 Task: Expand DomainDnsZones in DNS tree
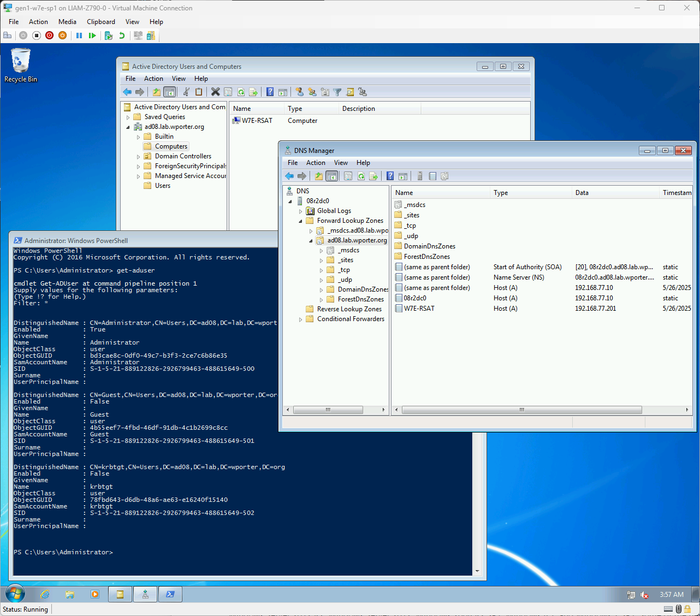point(321,290)
